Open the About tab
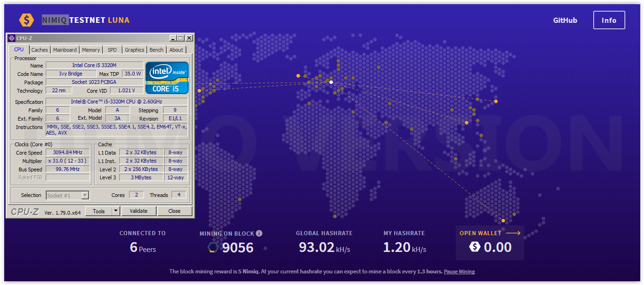644x285 pixels. click(x=176, y=50)
